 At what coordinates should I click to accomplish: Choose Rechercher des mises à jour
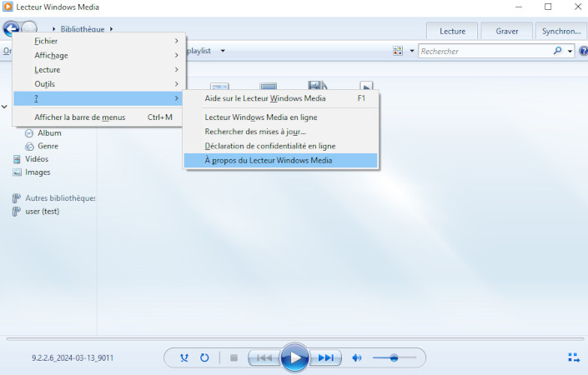point(280,132)
